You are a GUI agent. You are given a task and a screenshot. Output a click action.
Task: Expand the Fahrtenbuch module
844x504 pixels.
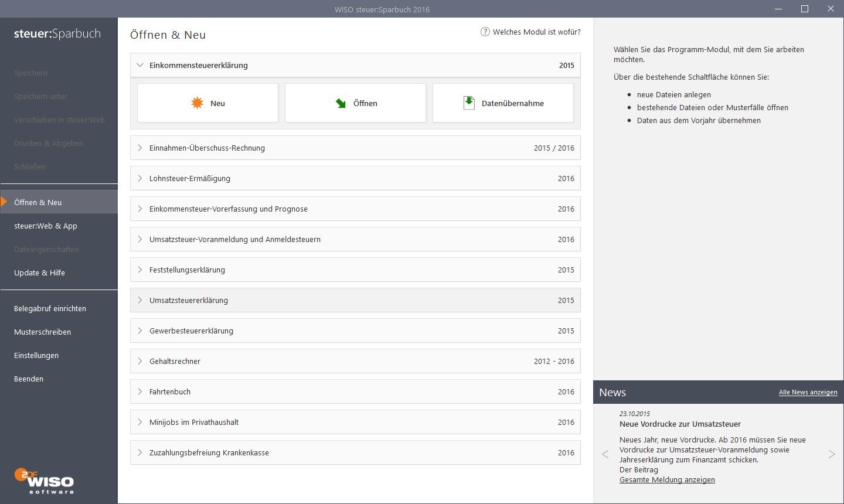coord(140,391)
